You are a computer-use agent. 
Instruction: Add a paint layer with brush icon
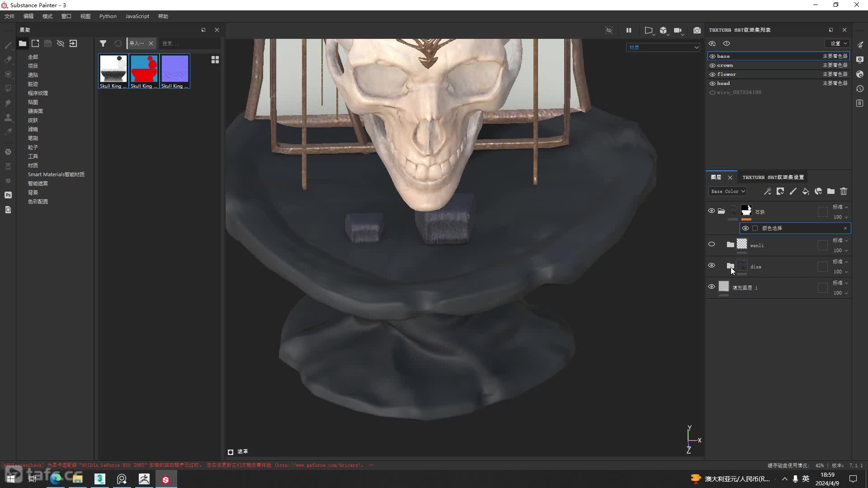click(793, 192)
